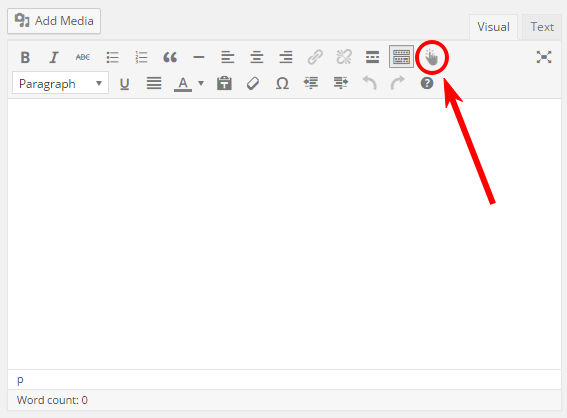This screenshot has width=567, height=418.
Task: Apply the text color swatch button
Action: [x=183, y=84]
